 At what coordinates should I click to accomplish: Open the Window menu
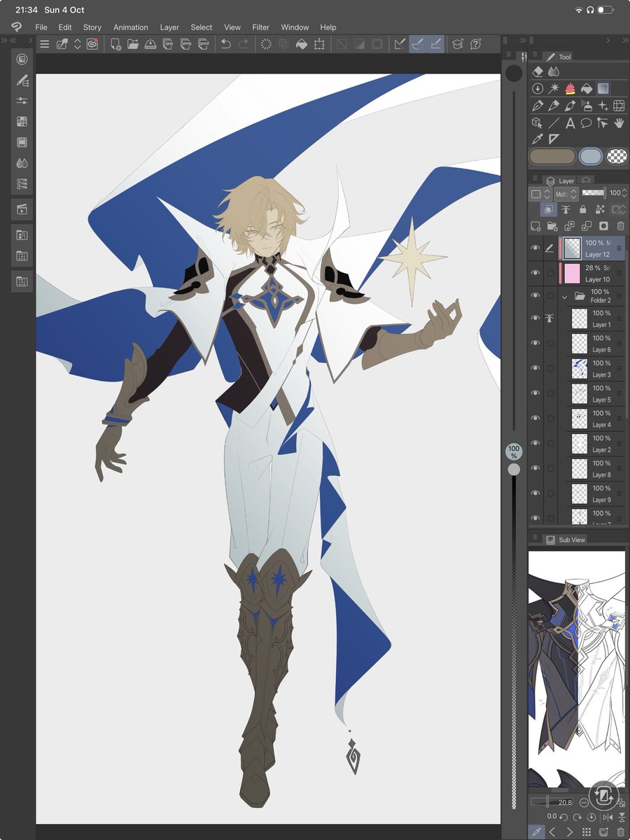(x=295, y=27)
